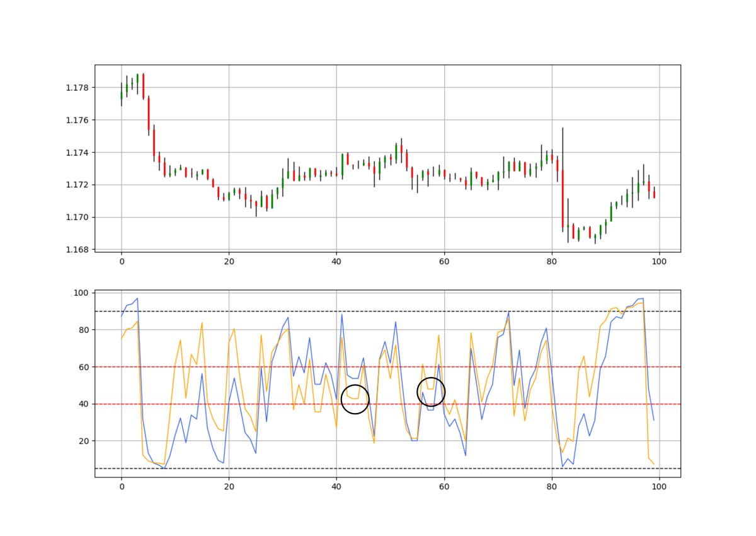Click y-axis label 20 on oscillator chart
This screenshot has height=536, width=756.
pyautogui.click(x=84, y=441)
